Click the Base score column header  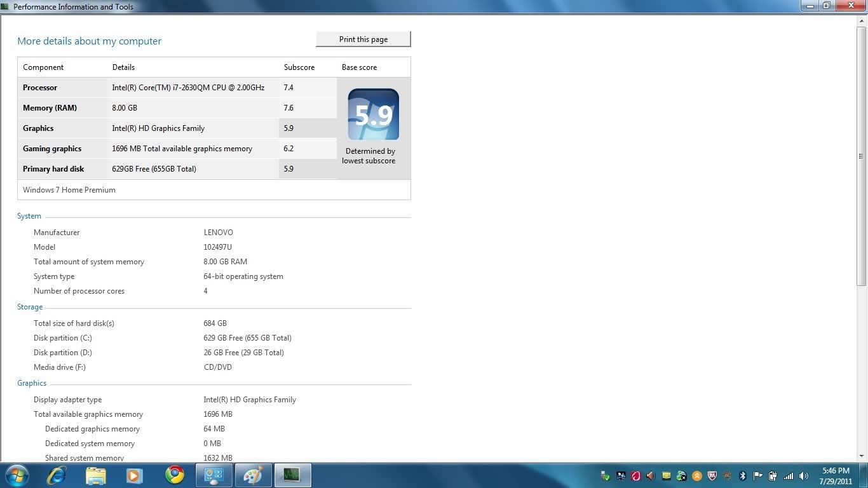[x=359, y=67]
